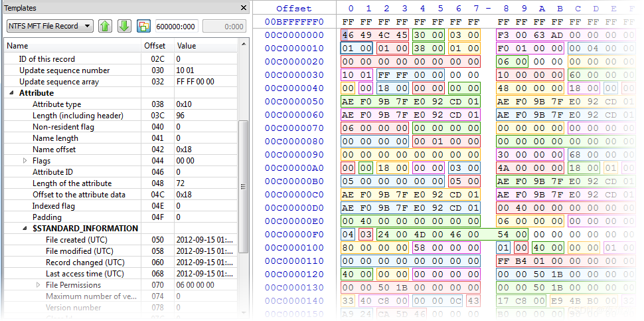Screen dimensions: 644x321
Task: Close the Templates panel
Action: click(244, 7)
